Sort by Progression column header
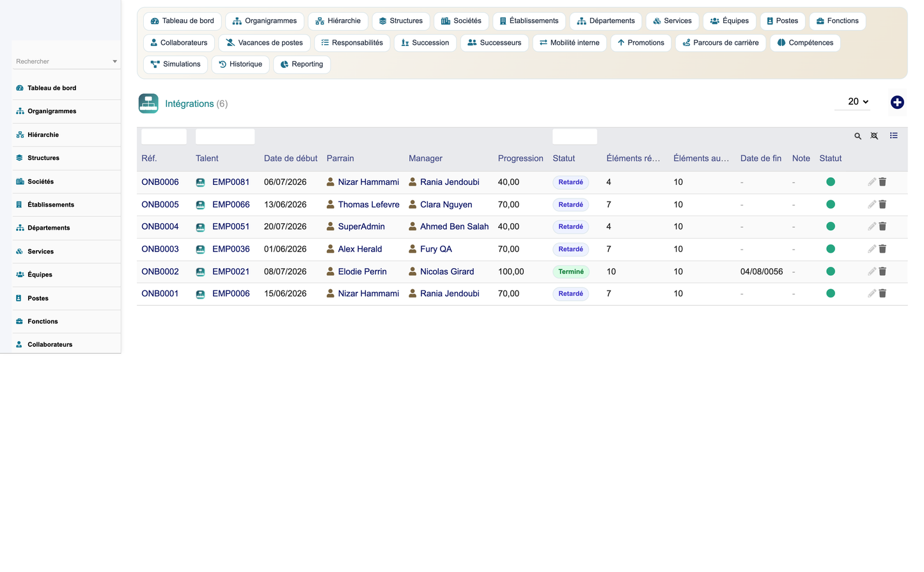Image resolution: width=924 pixels, height=572 pixels. tap(521, 159)
